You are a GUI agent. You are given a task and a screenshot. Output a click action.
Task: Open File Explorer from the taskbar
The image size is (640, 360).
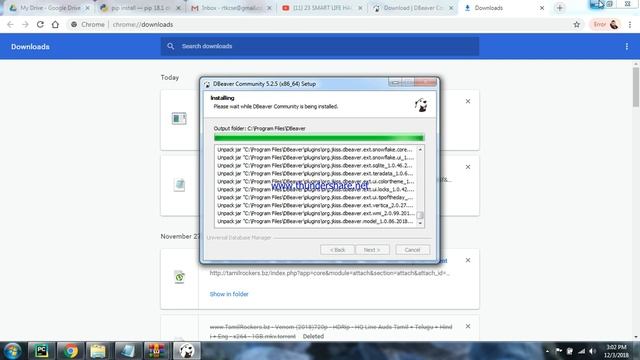pyautogui.click(x=98, y=351)
